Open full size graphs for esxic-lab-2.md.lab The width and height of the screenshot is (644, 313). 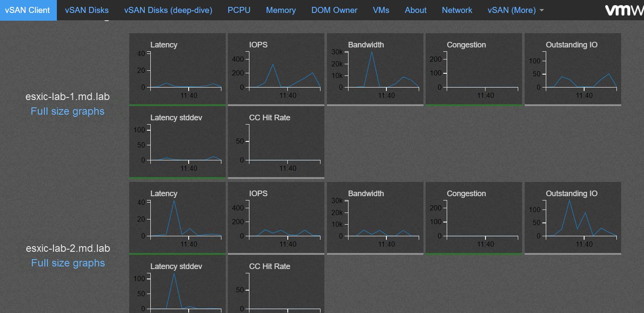(x=68, y=263)
